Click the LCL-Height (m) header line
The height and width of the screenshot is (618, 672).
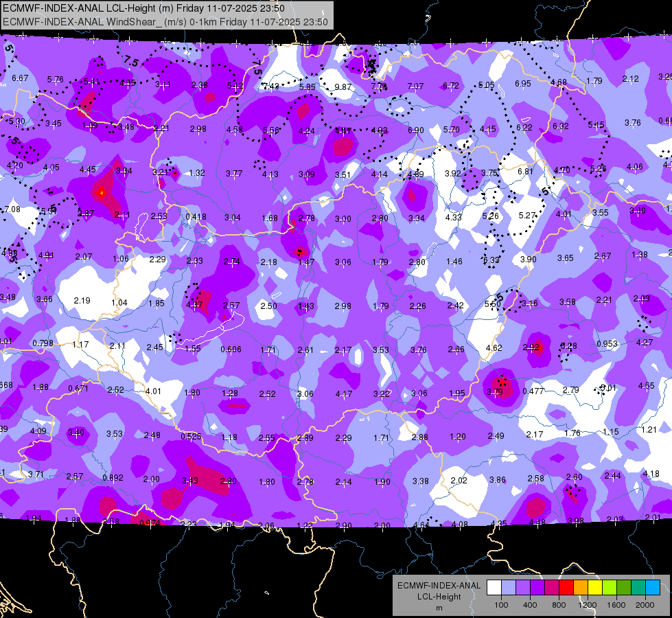pyautogui.click(x=143, y=8)
